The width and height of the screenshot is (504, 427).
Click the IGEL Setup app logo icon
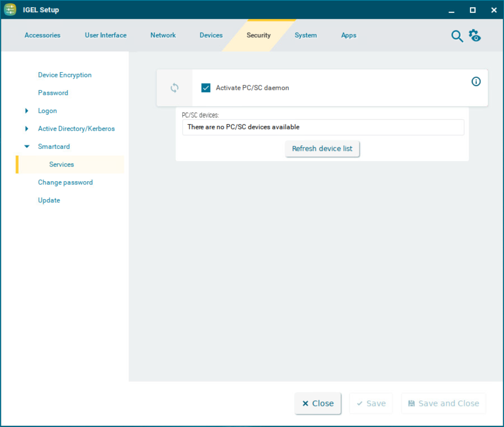pos(10,10)
